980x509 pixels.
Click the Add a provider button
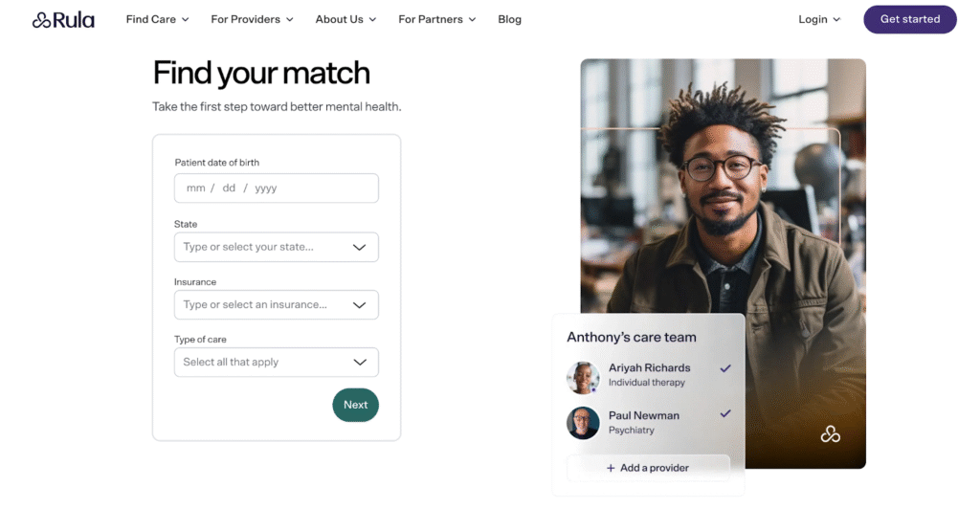(648, 468)
